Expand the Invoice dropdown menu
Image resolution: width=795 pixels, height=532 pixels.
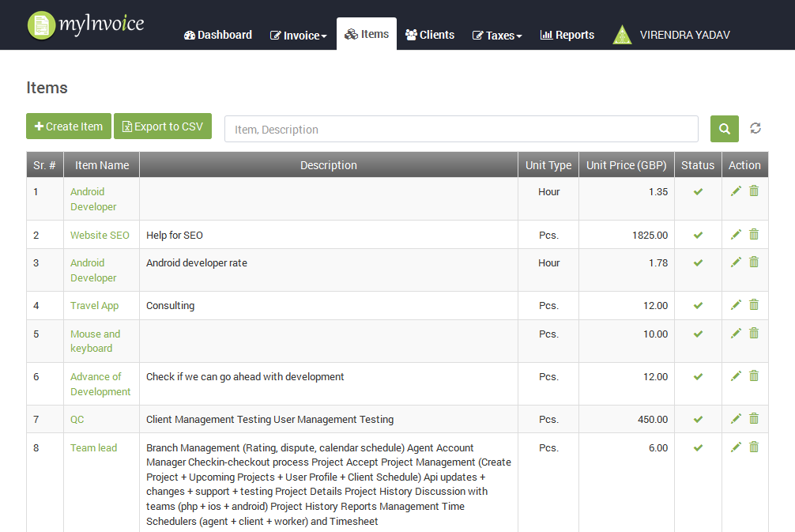click(298, 36)
